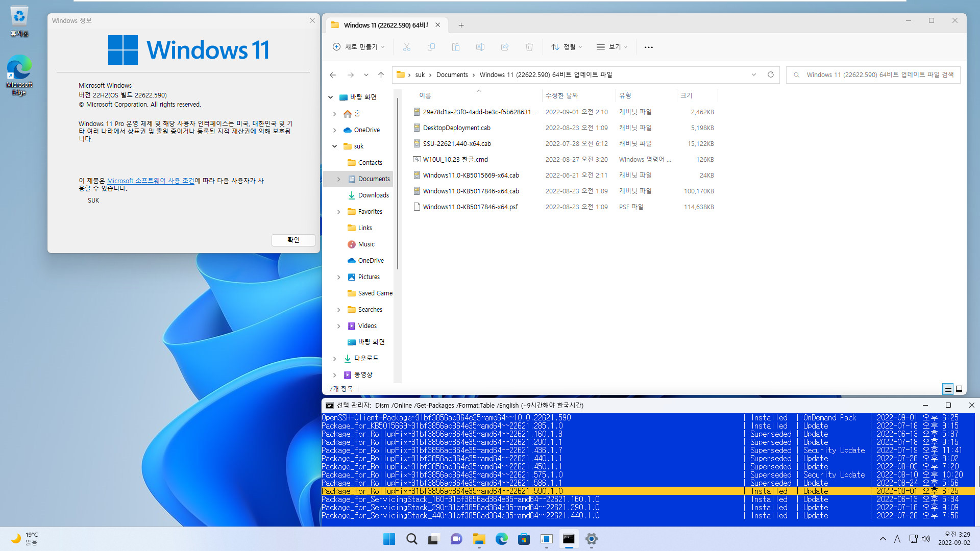Open Task View on taskbar
This screenshot has width=980, height=551.
(434, 539)
